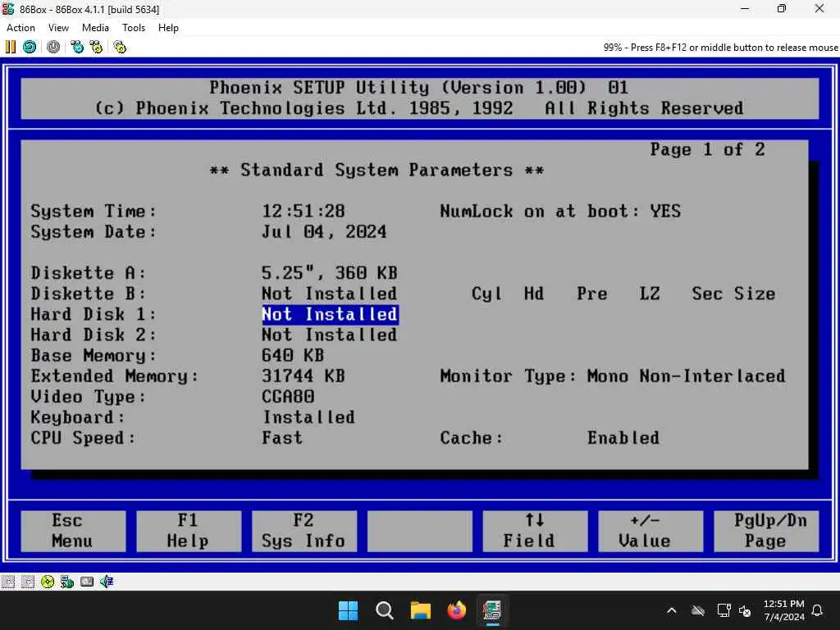
Task: Click the Keyboard Installed value
Action: pos(308,418)
